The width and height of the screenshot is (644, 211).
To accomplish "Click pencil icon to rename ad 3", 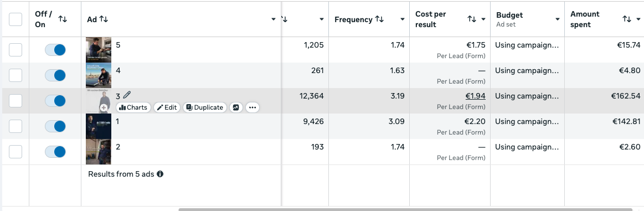I will point(126,95).
